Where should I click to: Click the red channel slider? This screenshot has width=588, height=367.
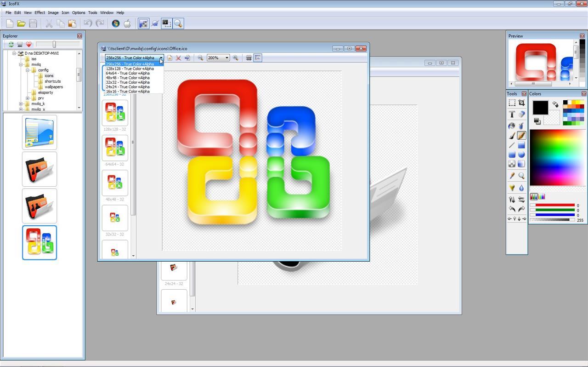point(552,206)
